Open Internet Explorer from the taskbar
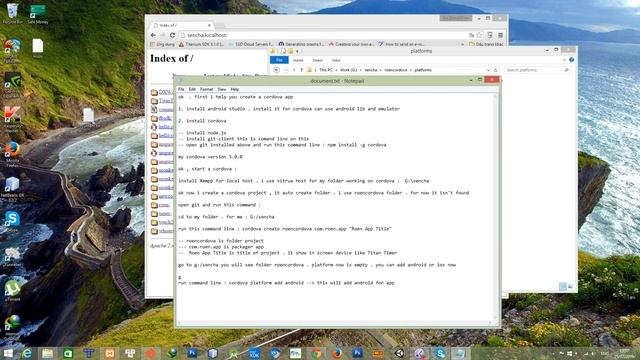The width and height of the screenshot is (640, 360). [x=27, y=353]
